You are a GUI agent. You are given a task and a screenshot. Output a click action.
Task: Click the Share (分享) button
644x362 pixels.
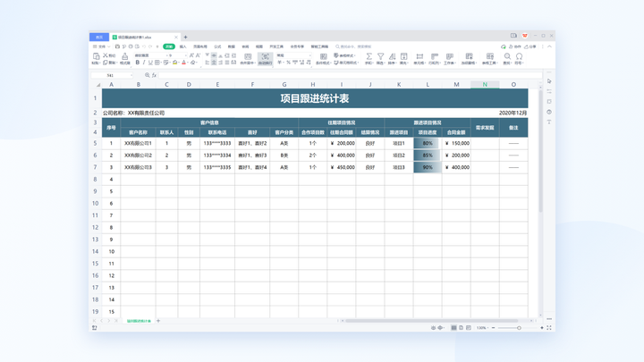(530, 46)
